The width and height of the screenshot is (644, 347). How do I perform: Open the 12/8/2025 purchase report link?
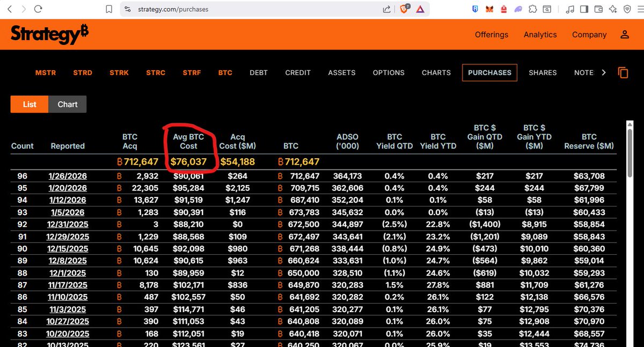68,261
